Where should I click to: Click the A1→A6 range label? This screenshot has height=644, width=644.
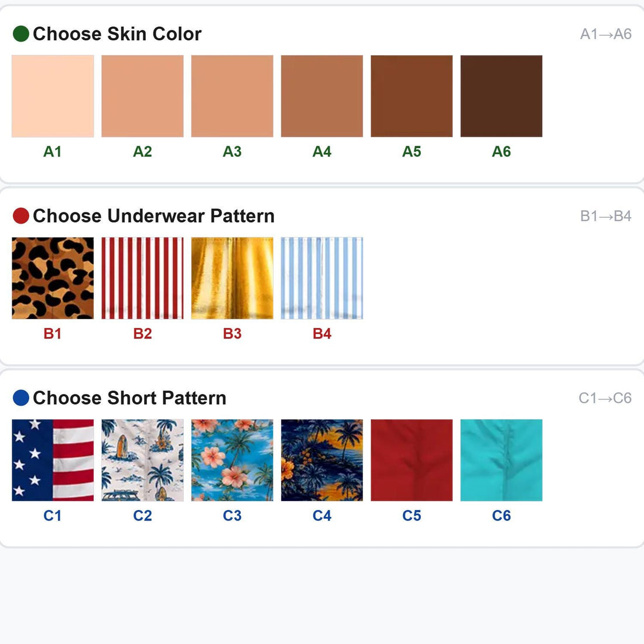tap(606, 34)
